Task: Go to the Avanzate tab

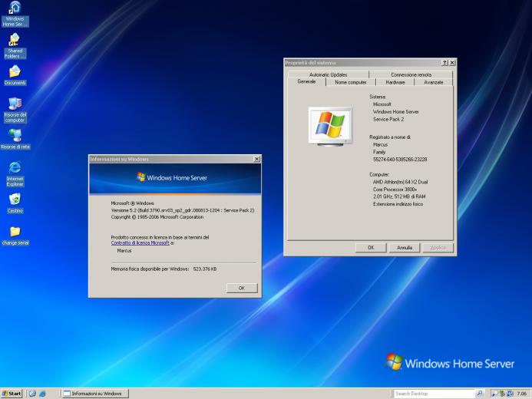Action: (x=433, y=82)
